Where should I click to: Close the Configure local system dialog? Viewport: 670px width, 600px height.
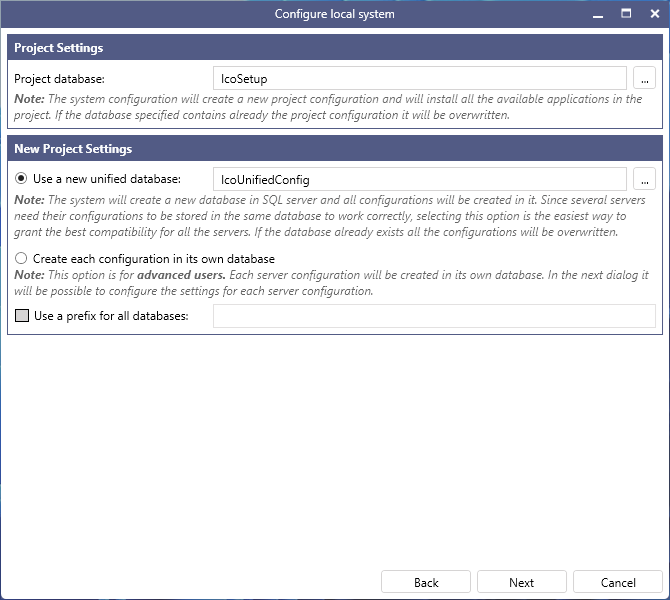pos(655,14)
